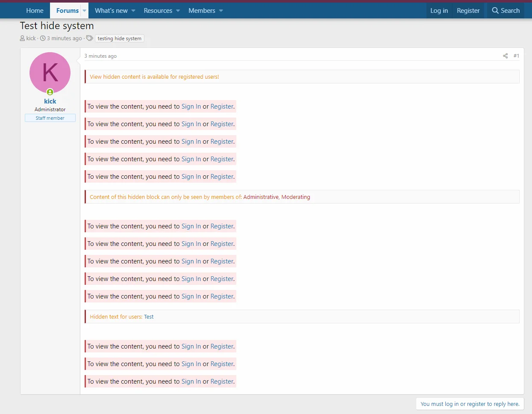Click the author icon before kick's name

click(22, 38)
